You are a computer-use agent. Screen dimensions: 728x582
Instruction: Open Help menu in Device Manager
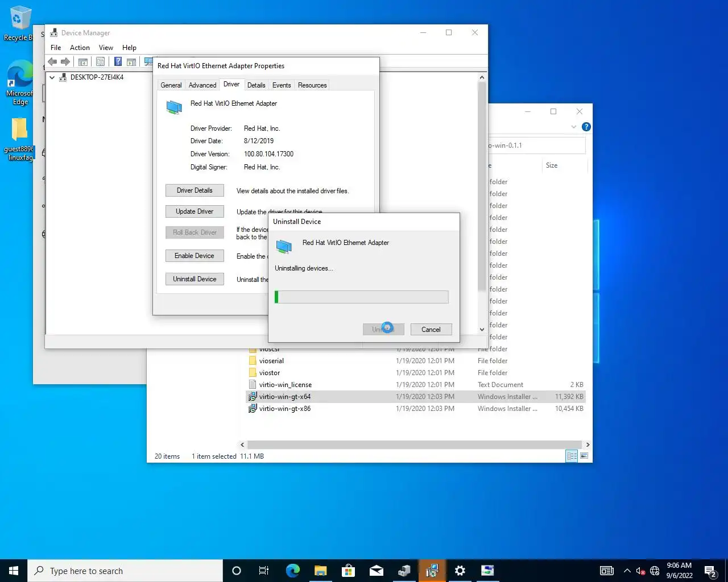tap(129, 48)
